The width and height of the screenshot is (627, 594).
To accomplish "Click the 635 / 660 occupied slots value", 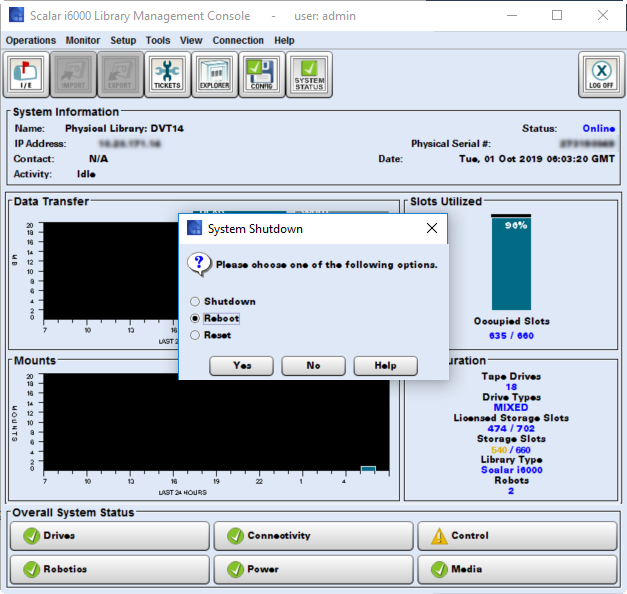I will pyautogui.click(x=511, y=336).
